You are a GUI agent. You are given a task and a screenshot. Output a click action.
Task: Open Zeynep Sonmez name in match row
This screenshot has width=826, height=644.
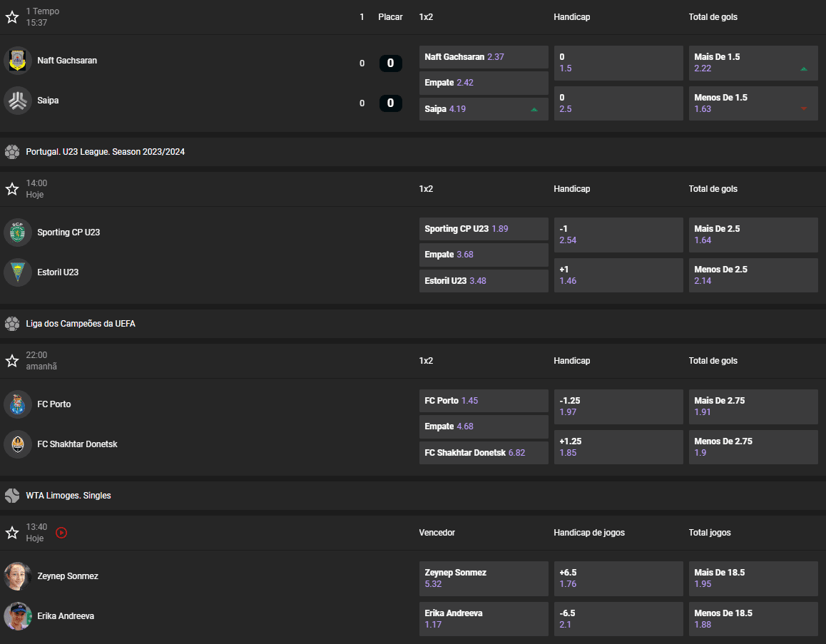(68, 576)
